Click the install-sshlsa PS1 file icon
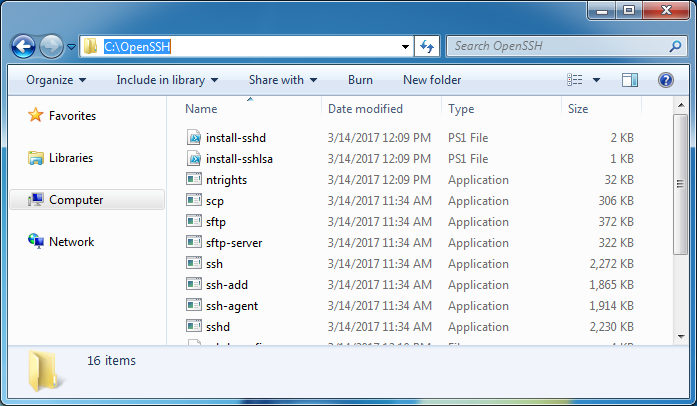The width and height of the screenshot is (697, 406). [x=194, y=158]
